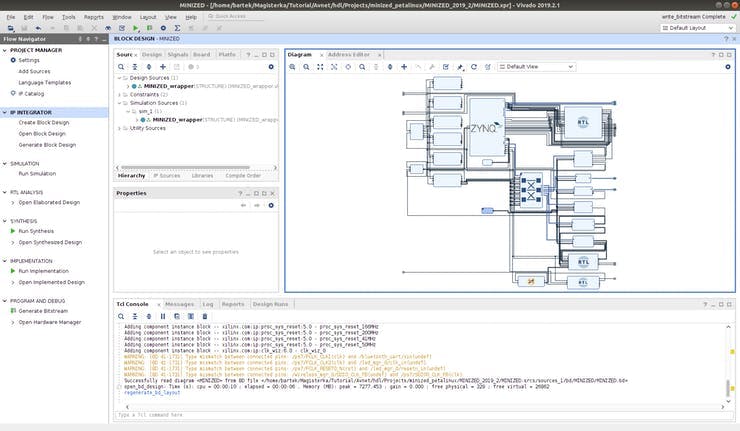Click the green Run Implementation arrow in the main toolbar
The height and width of the screenshot is (431, 740).
[x=136, y=28]
